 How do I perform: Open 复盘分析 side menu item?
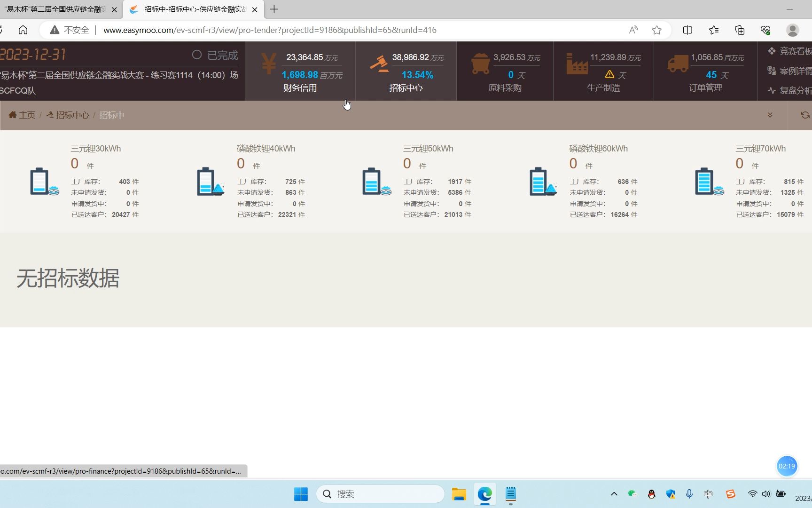(790, 90)
